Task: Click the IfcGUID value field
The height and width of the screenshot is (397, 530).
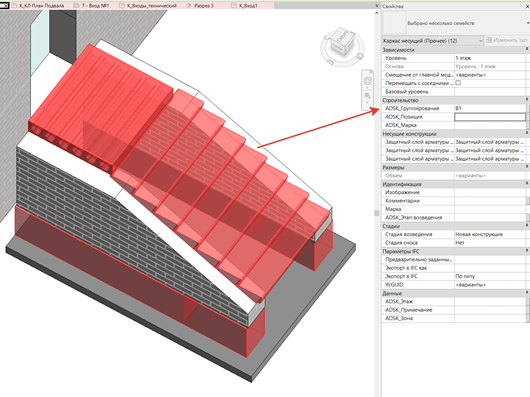Action: [490, 285]
